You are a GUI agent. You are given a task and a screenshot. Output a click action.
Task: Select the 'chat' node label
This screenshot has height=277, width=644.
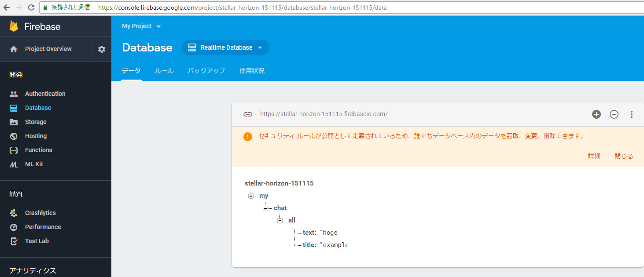280,208
